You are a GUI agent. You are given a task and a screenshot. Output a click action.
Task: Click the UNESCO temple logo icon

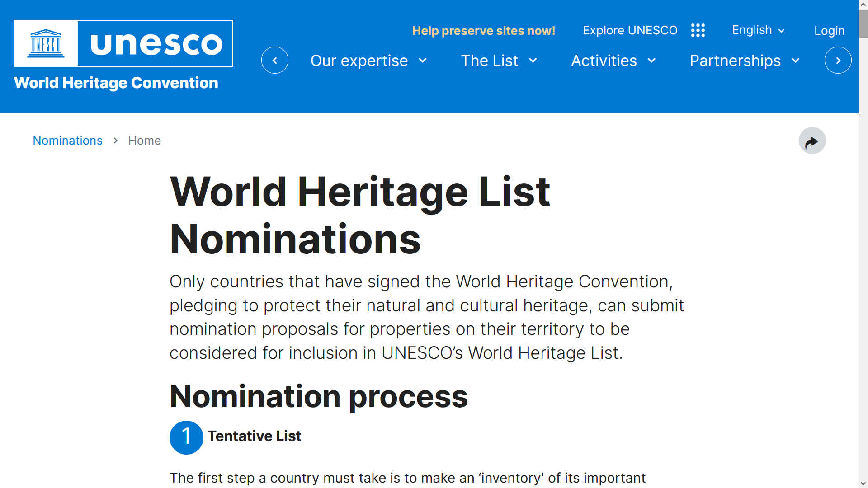coord(46,43)
